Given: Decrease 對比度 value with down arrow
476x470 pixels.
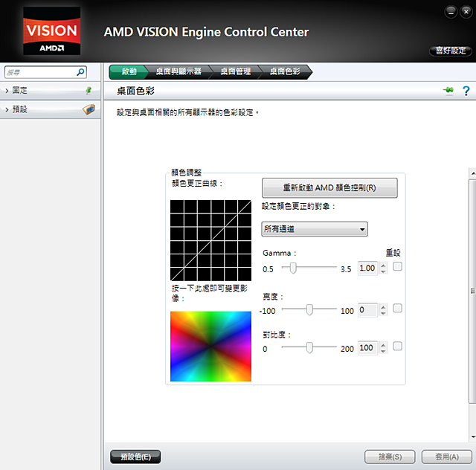Looking at the screenshot, I should tap(384, 351).
